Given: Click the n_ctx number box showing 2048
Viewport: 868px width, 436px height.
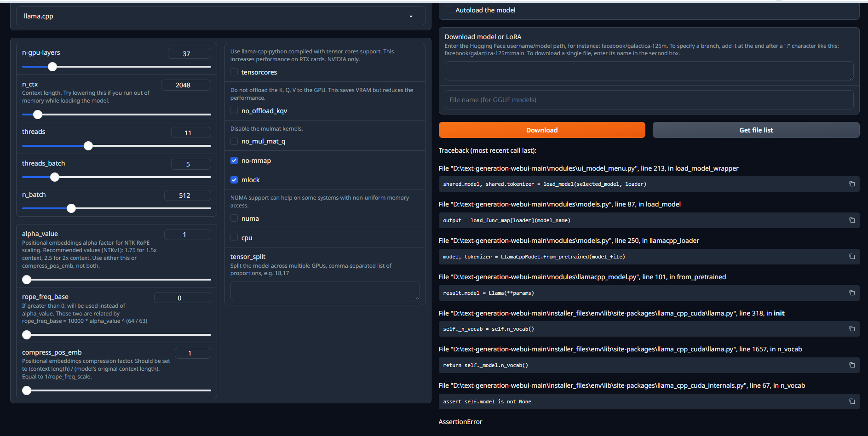Looking at the screenshot, I should click(x=186, y=85).
